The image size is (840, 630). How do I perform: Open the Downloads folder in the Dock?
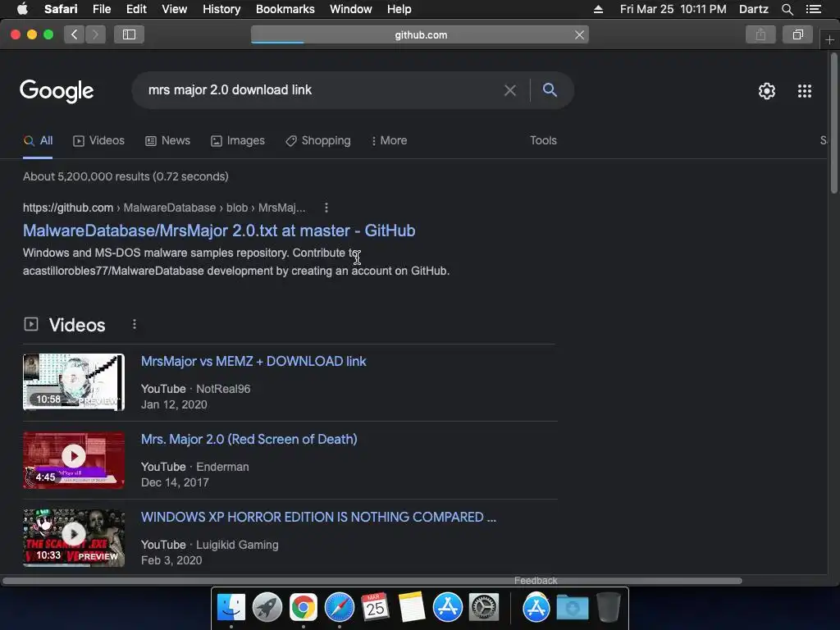click(x=572, y=608)
